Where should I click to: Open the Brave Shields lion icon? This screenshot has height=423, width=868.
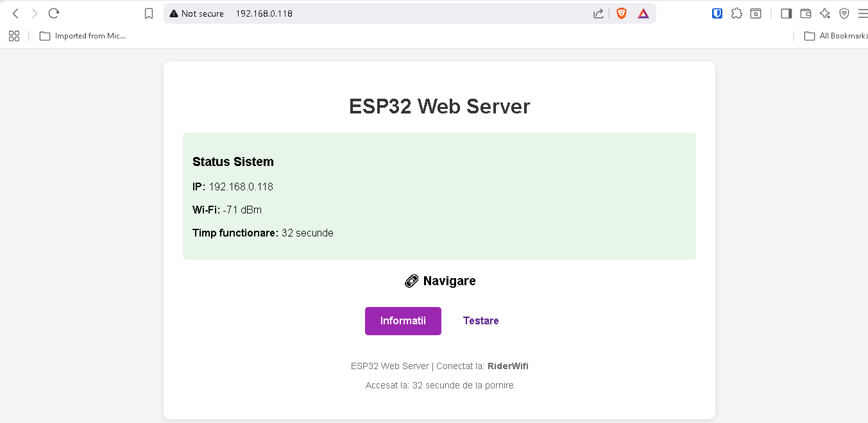(621, 13)
